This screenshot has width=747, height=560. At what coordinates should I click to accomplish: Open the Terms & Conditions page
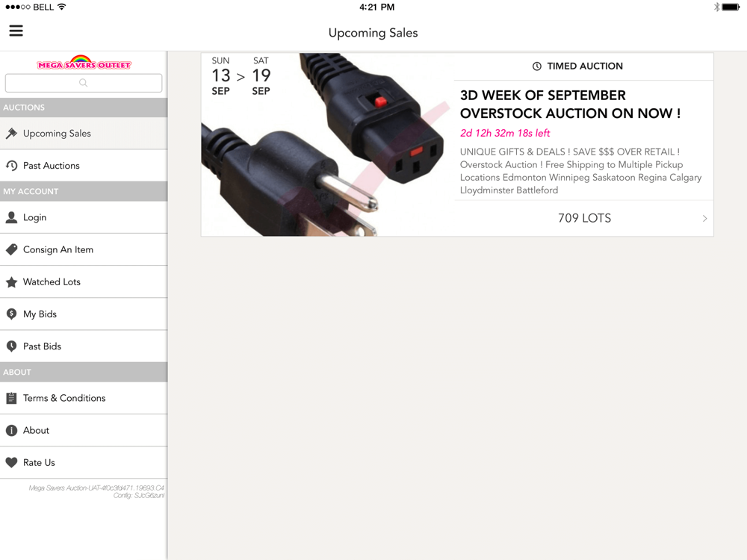[84, 398]
